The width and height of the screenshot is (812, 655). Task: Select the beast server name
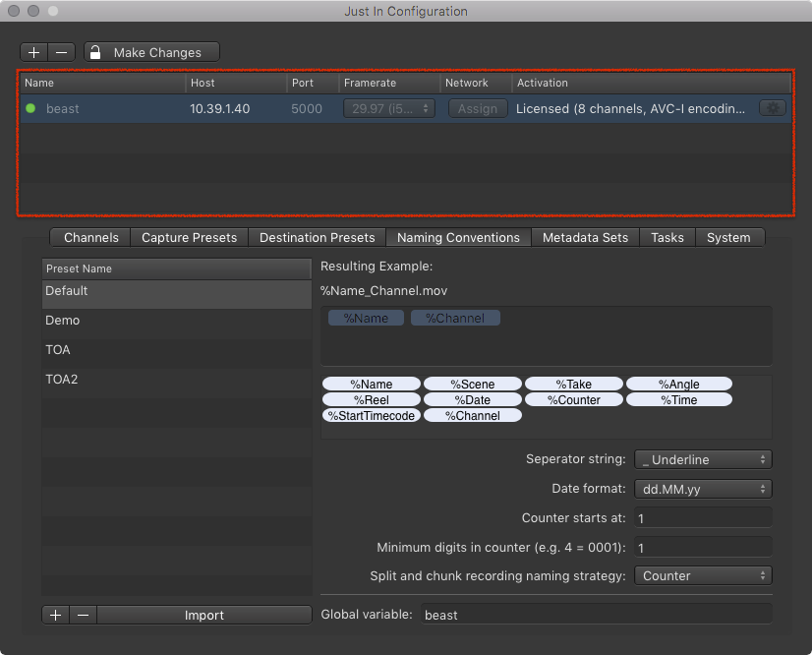pos(63,109)
